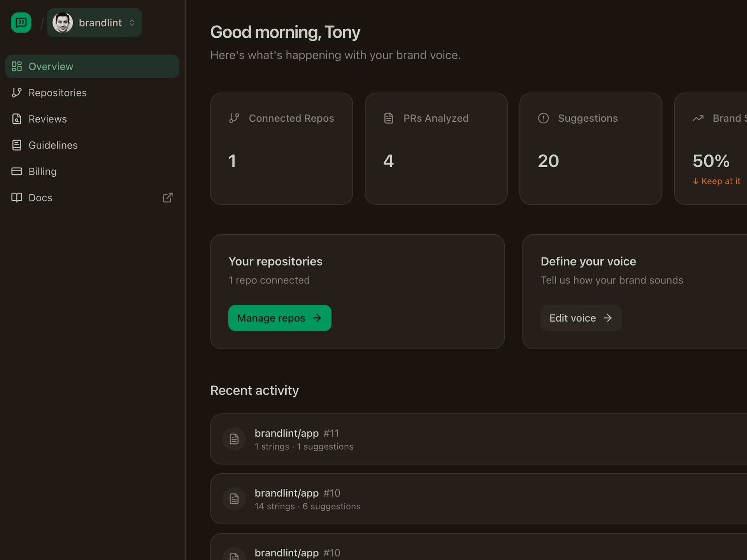Click the brandlint logo icon
Image resolution: width=747 pixels, height=560 pixels.
point(21,22)
